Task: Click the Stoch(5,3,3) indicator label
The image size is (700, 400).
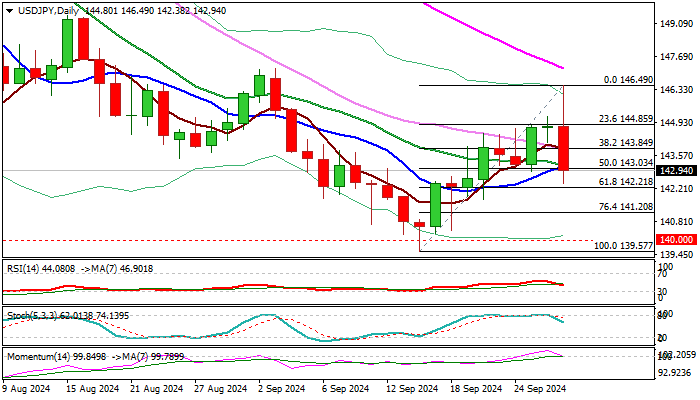Action: [x=68, y=316]
